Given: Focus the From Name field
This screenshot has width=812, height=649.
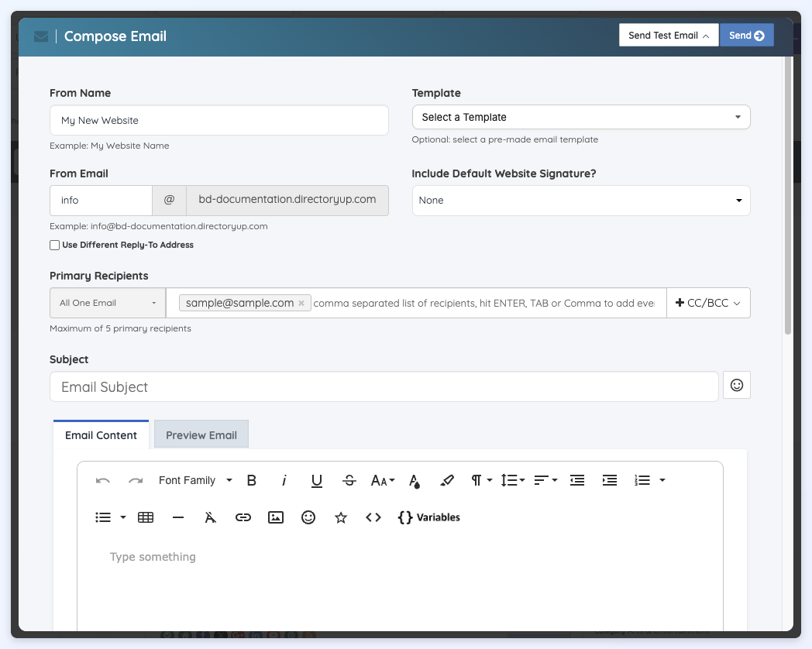Looking at the screenshot, I should pyautogui.click(x=219, y=120).
